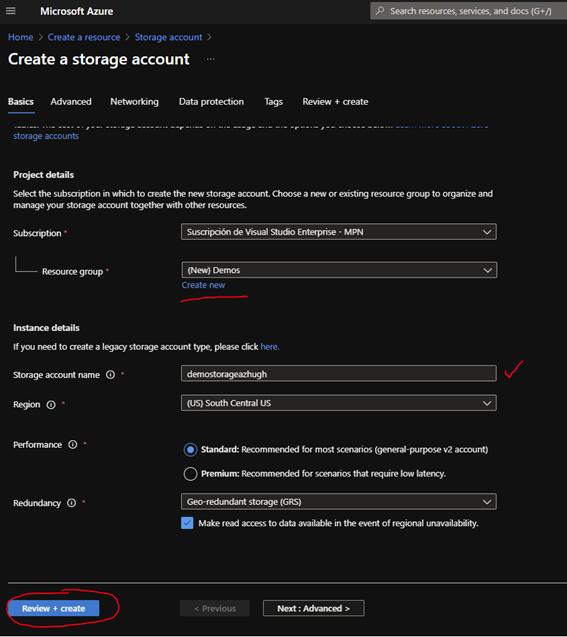Open the ellipsis menu beside page title

(210, 59)
